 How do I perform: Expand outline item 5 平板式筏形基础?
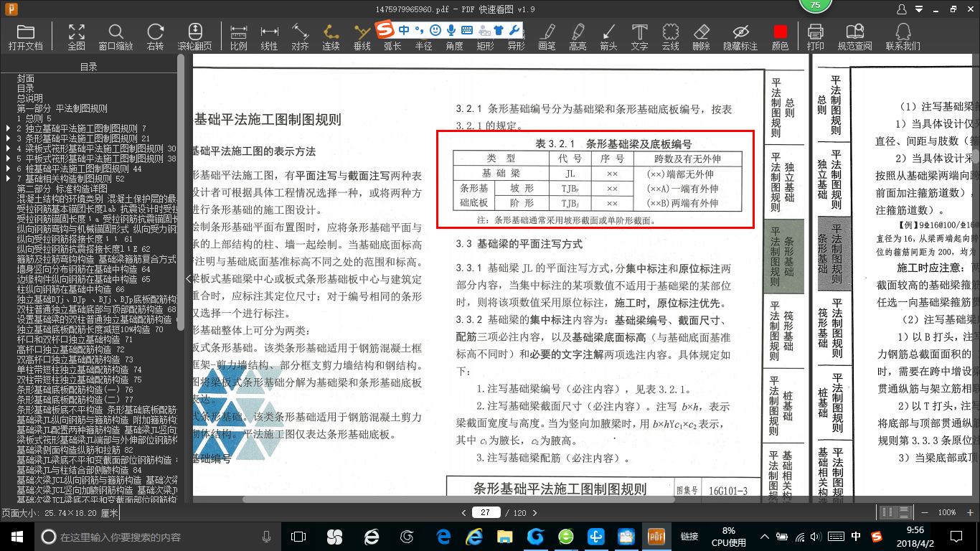(8, 159)
